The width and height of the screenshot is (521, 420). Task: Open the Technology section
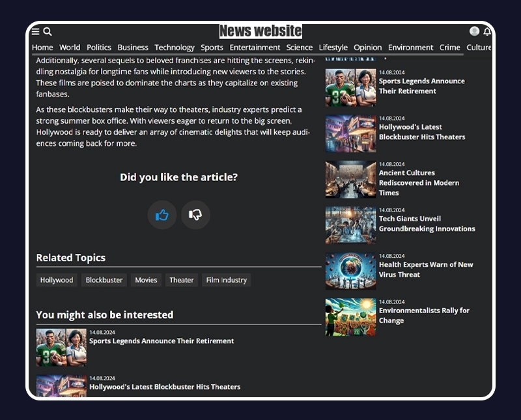(x=175, y=48)
